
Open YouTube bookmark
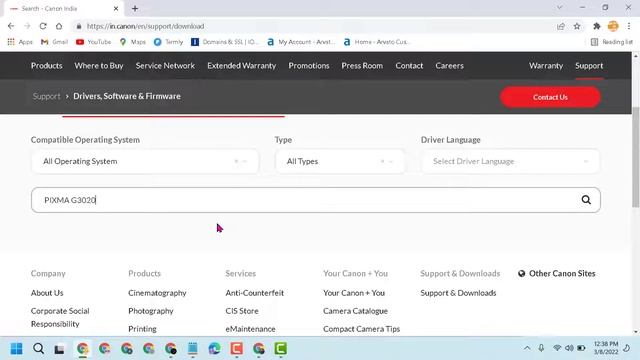coord(93,42)
